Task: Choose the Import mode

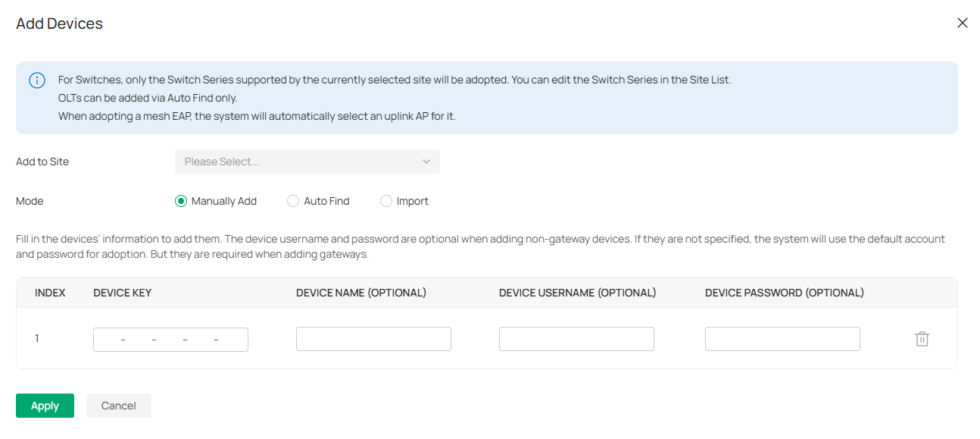Action: [386, 200]
